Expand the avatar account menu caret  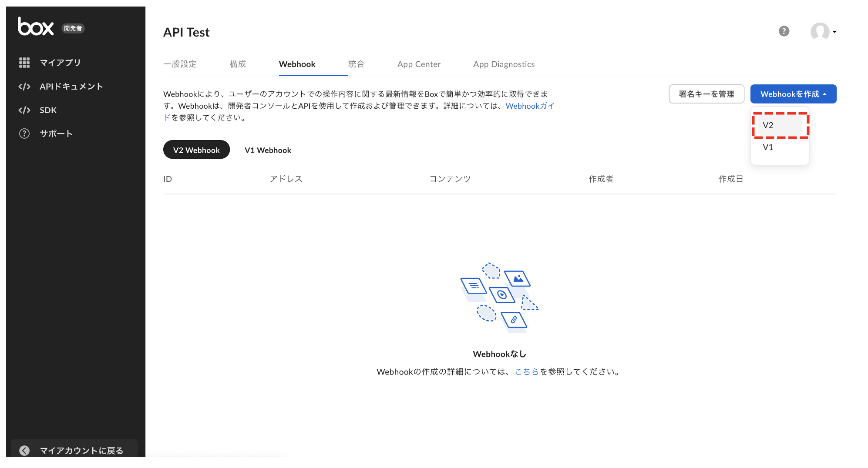(834, 31)
